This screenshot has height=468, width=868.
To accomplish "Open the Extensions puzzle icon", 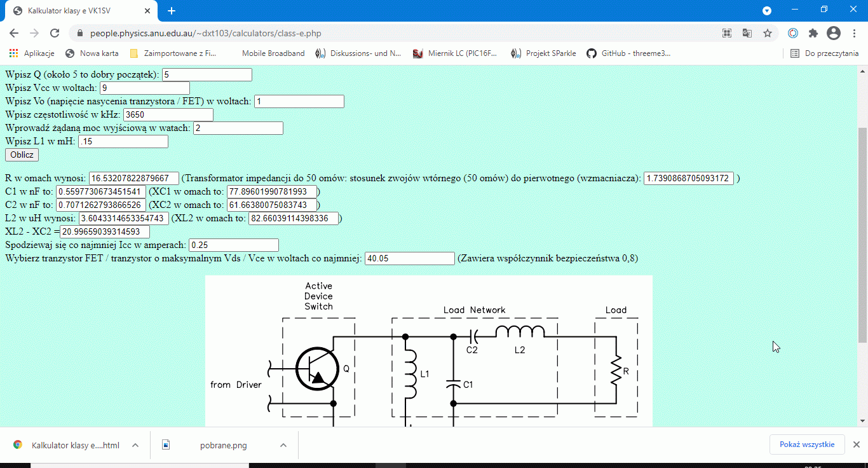I will [x=813, y=33].
